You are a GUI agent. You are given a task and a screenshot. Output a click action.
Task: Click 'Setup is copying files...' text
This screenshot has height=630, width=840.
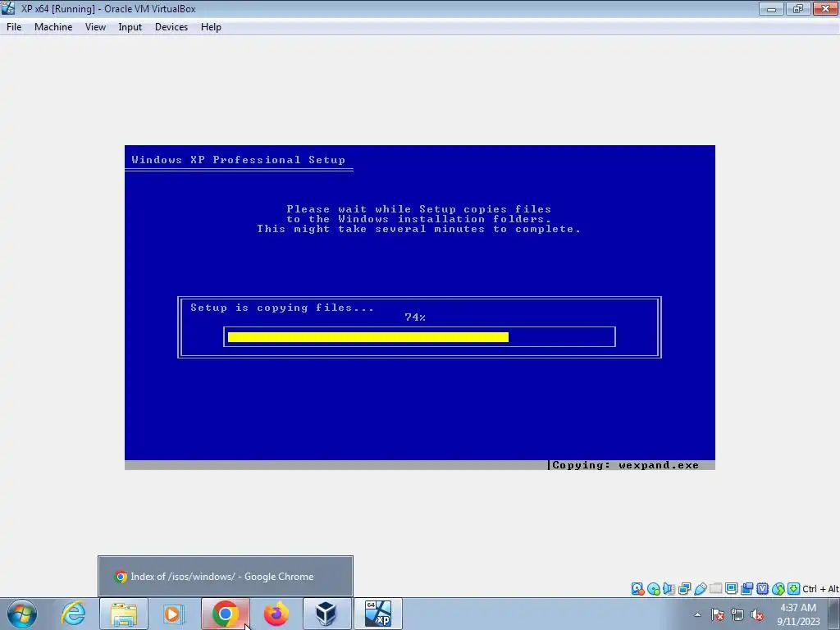(282, 308)
